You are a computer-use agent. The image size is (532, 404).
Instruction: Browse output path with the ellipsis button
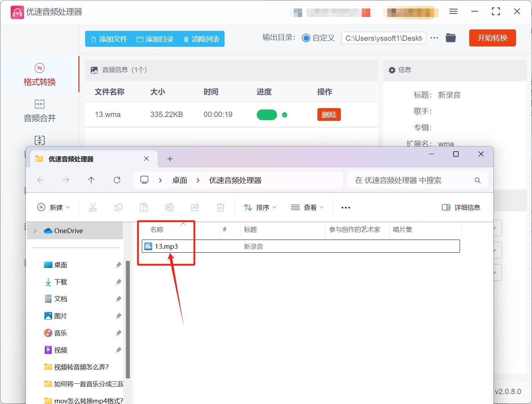(x=434, y=38)
